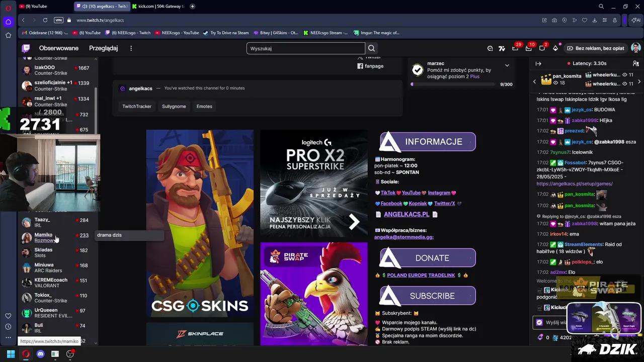Show previous gift leaderboard entry
Image resolution: width=644 pixels, height=362 pixels.
(x=534, y=81)
